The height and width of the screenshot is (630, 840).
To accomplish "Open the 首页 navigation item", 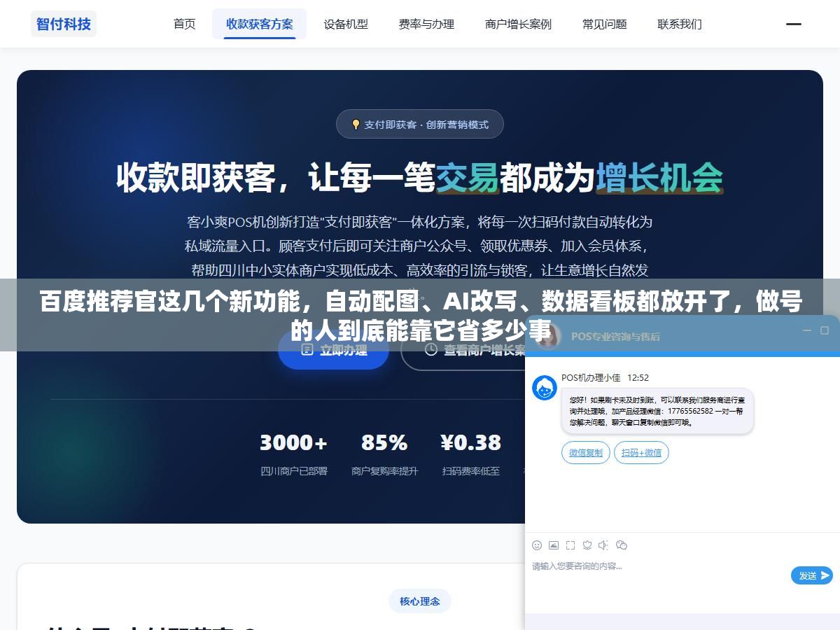I will pyautogui.click(x=185, y=24).
